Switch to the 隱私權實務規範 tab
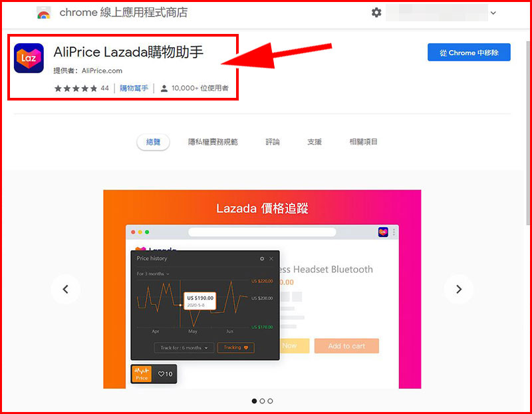The image size is (532, 414). (x=213, y=142)
